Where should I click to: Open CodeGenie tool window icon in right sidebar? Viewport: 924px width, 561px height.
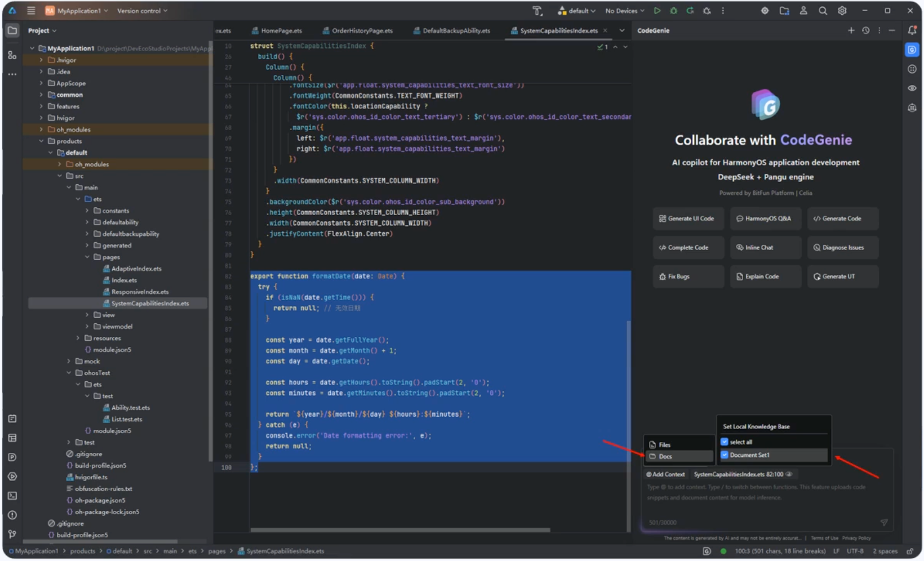(x=912, y=50)
